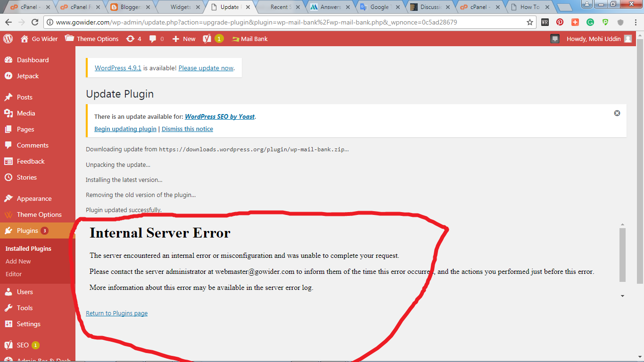Click Begin updating plugin link
The image size is (644, 362).
point(125,129)
